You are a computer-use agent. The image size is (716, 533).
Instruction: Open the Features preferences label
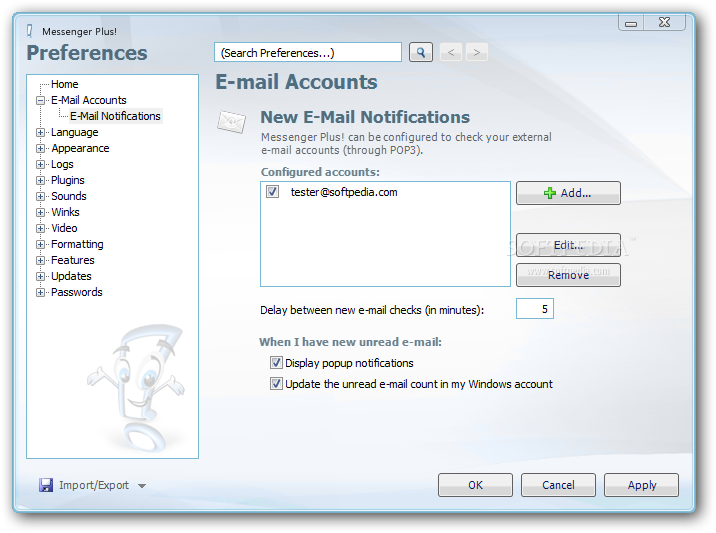click(x=73, y=260)
